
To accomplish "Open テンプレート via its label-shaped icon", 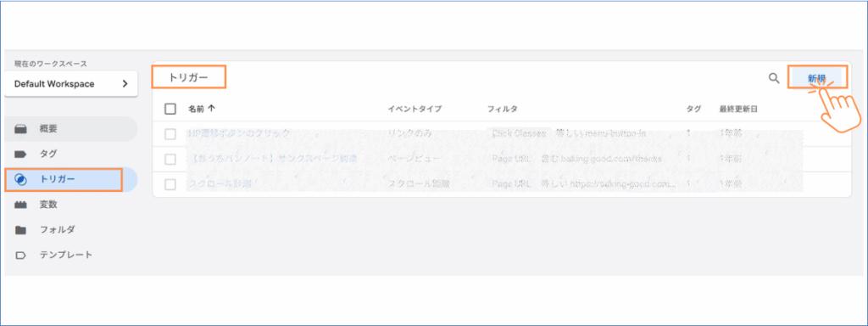I will (20, 256).
